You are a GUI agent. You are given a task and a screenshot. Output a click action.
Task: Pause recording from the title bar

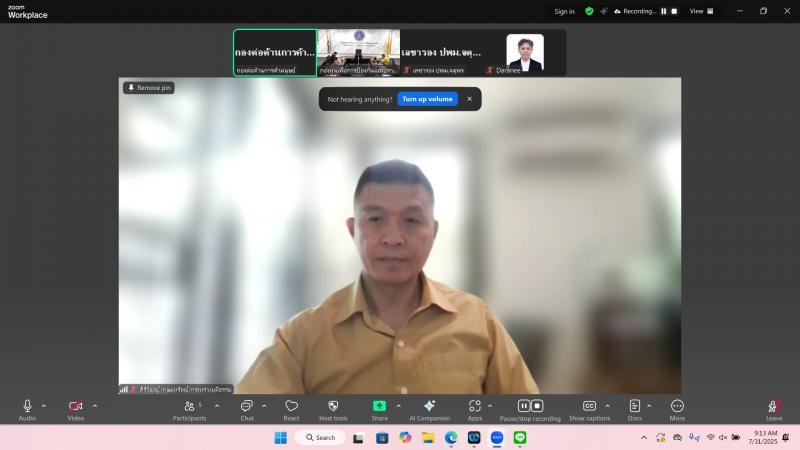(664, 11)
